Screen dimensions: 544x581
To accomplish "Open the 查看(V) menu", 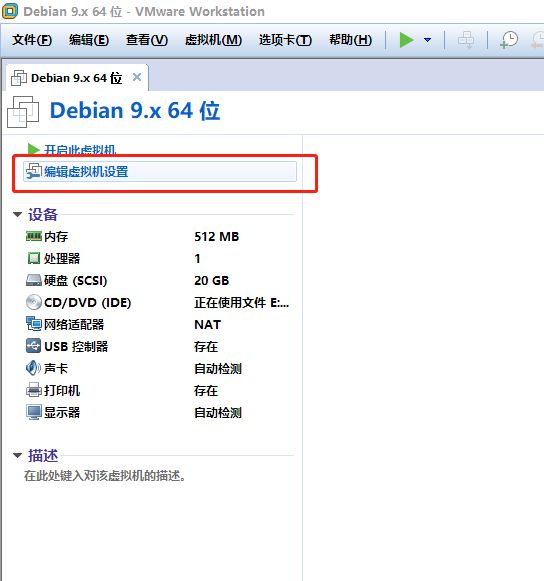I will 147,40.
